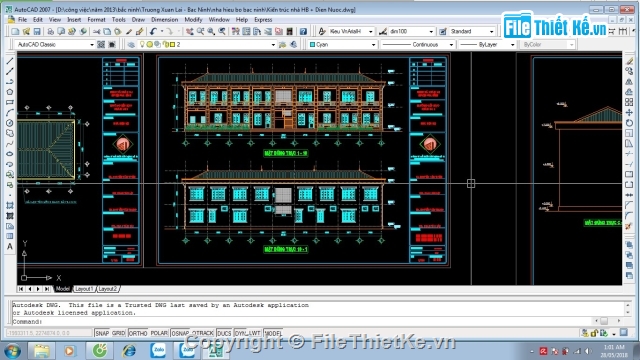Undo the last action with the curved arrow
Image resolution: width=640 pixels, height=360 pixels.
coord(153,31)
